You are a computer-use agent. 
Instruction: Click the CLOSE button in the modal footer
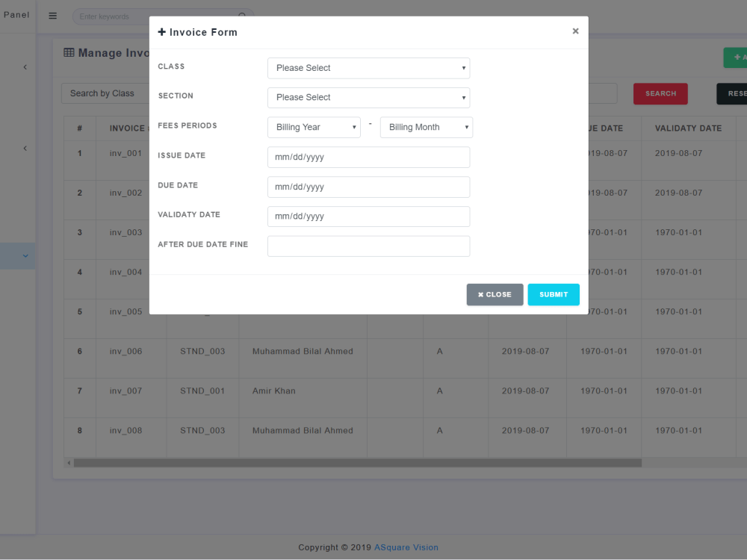pos(495,294)
